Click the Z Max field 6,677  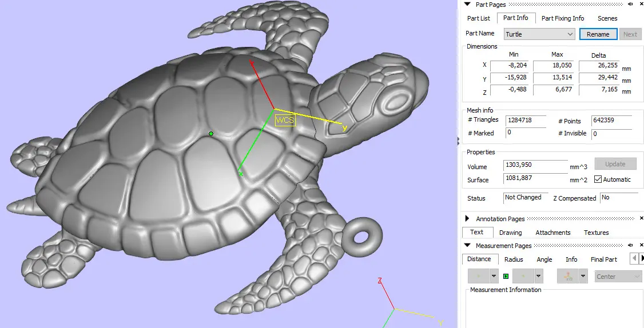point(554,89)
